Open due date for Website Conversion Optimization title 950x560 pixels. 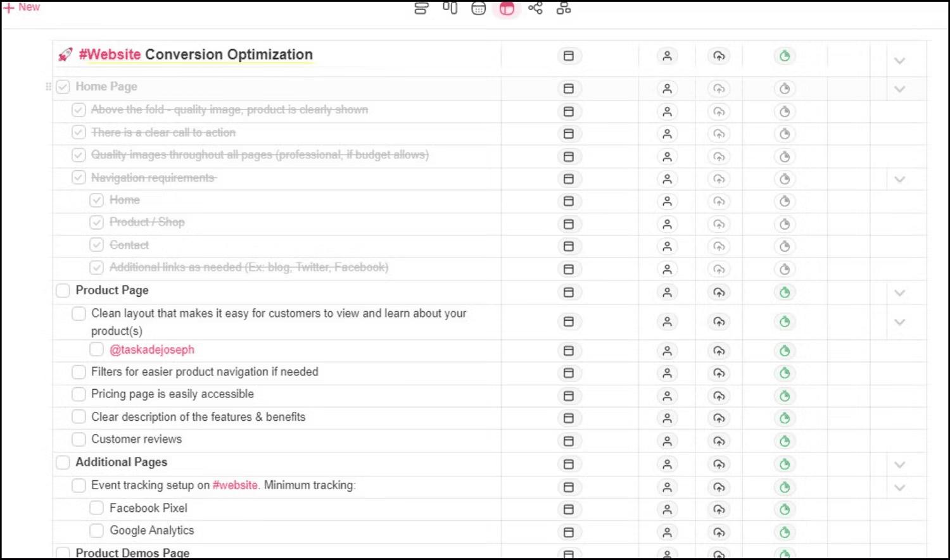coord(569,56)
